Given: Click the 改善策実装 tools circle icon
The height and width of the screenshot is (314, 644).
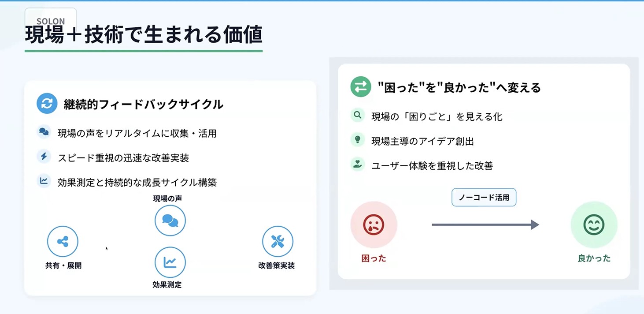Looking at the screenshot, I should point(278,241).
